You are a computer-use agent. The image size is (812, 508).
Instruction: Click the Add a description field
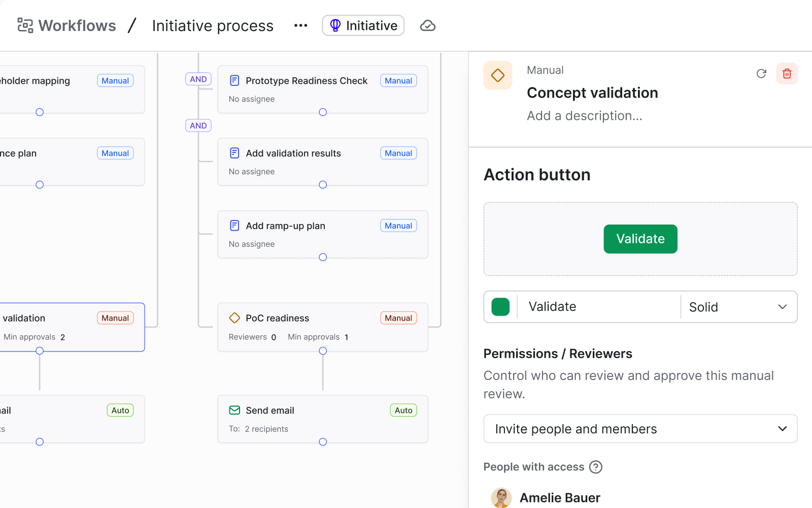tap(585, 116)
